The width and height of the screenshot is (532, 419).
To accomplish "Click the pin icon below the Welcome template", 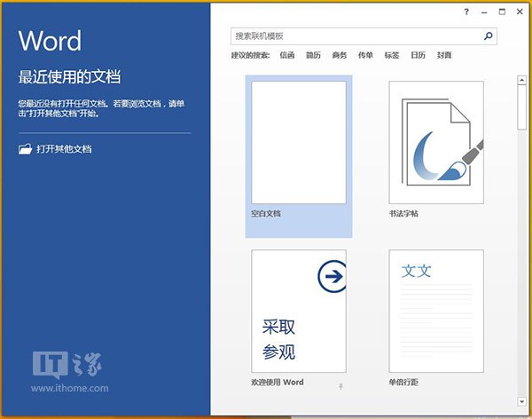I will [x=340, y=386].
